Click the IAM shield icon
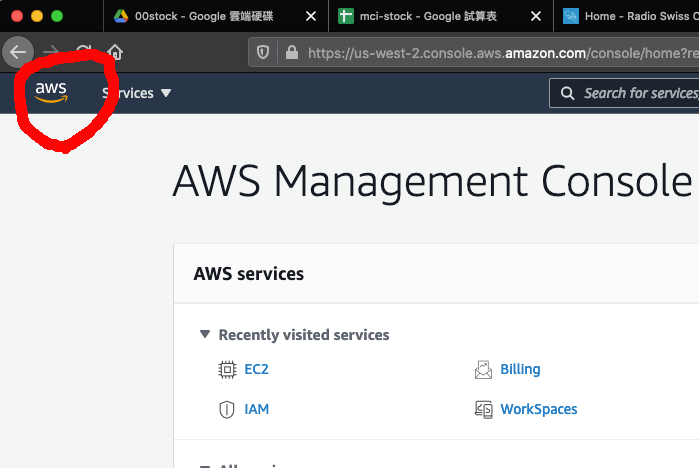This screenshot has width=699, height=468. [x=227, y=409]
